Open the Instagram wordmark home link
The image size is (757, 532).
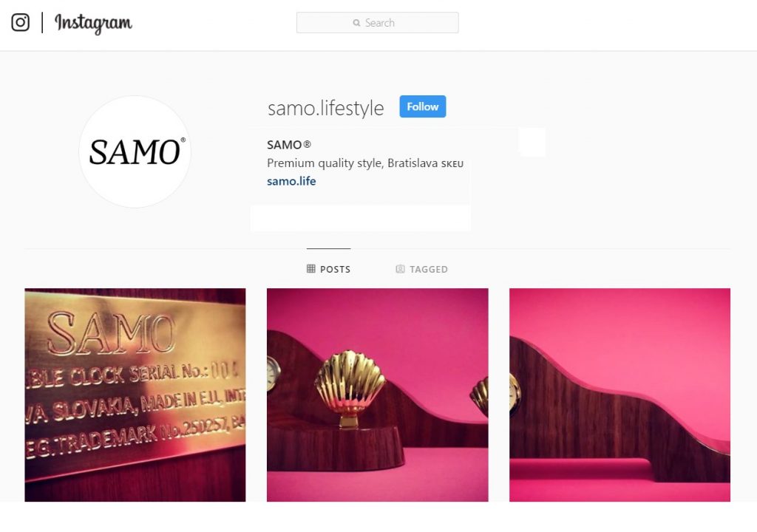tap(93, 24)
